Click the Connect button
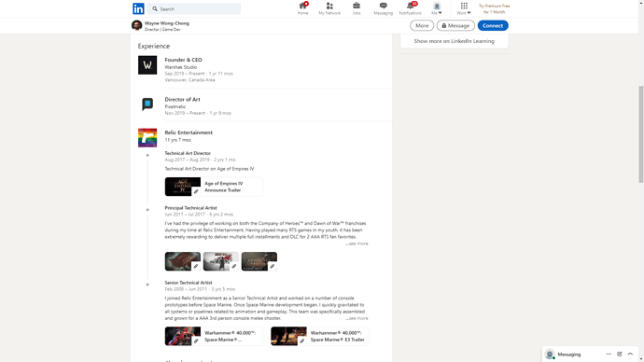Viewport: 644px width, 362px height. point(493,25)
